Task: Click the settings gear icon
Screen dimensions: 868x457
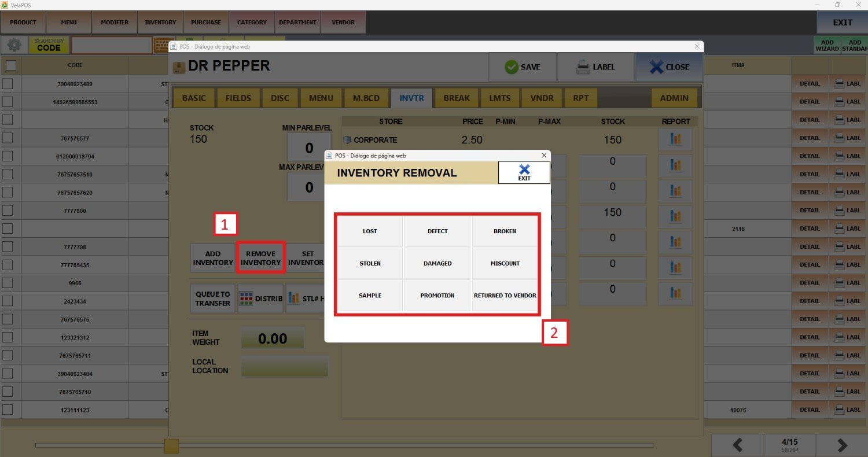Action: tap(14, 45)
